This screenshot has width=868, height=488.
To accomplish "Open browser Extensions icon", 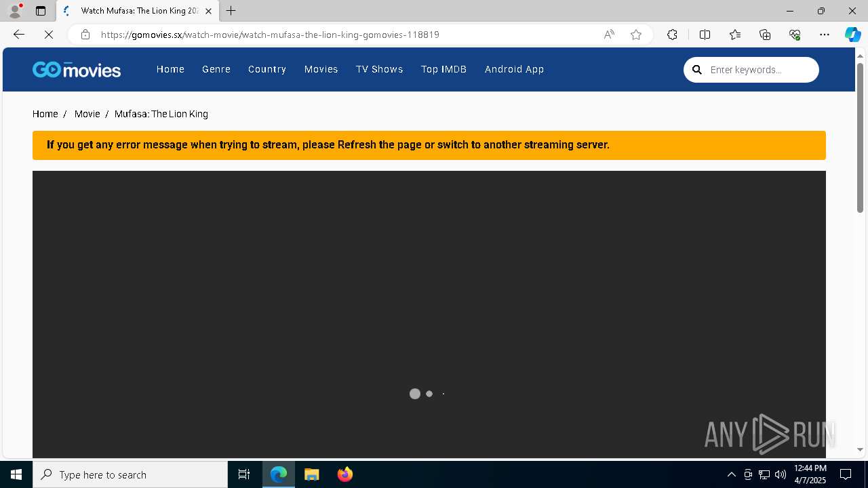I will (672, 35).
